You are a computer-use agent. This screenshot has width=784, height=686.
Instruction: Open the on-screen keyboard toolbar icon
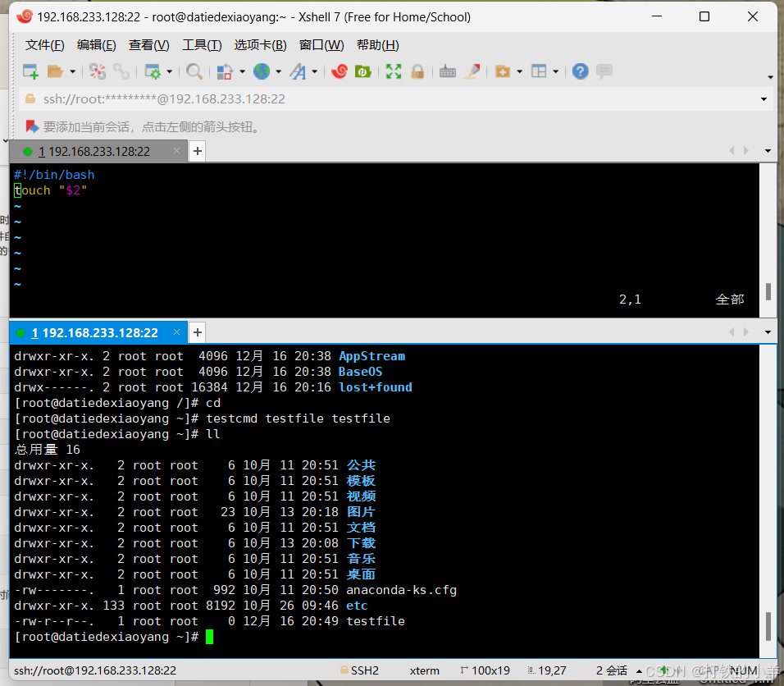pyautogui.click(x=447, y=71)
